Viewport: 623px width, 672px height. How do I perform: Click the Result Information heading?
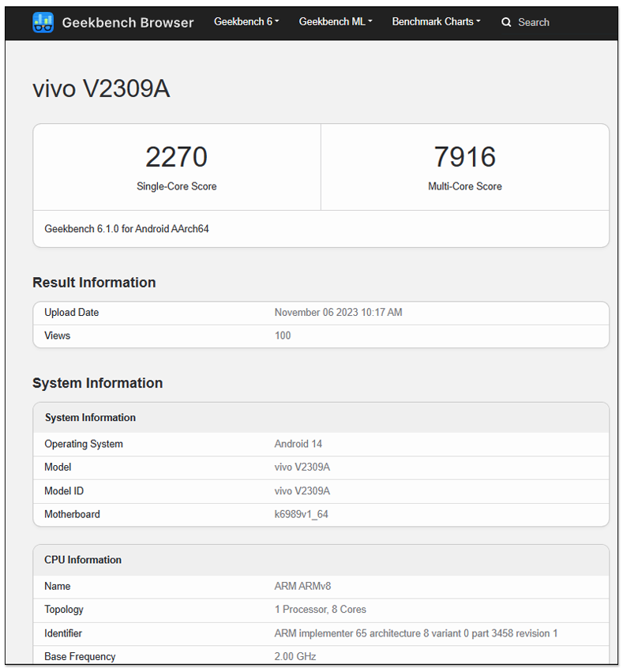94,283
